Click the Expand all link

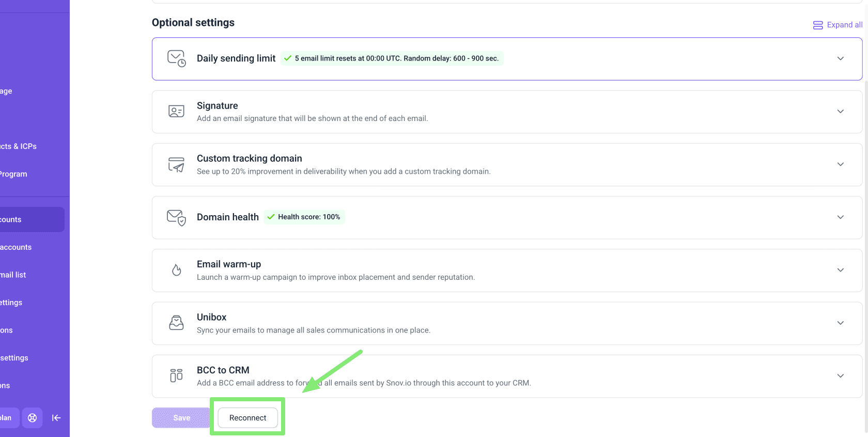pos(838,25)
